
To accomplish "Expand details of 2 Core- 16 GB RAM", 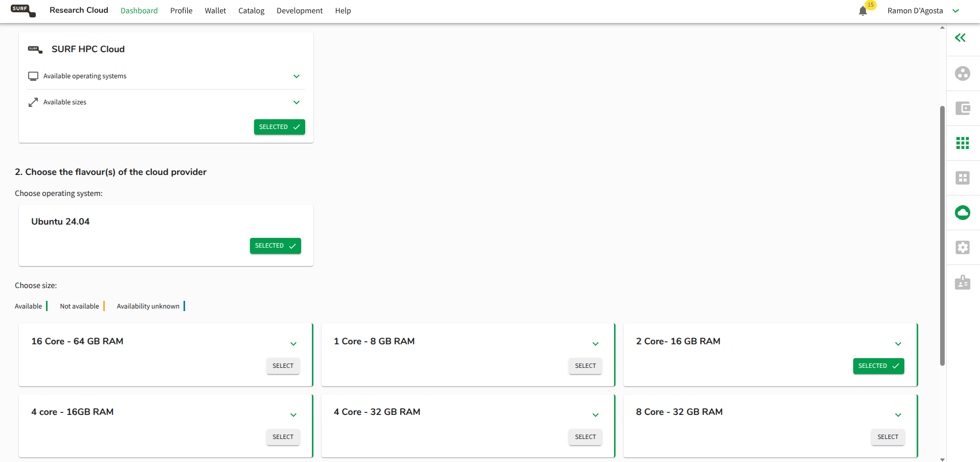I will click(898, 344).
